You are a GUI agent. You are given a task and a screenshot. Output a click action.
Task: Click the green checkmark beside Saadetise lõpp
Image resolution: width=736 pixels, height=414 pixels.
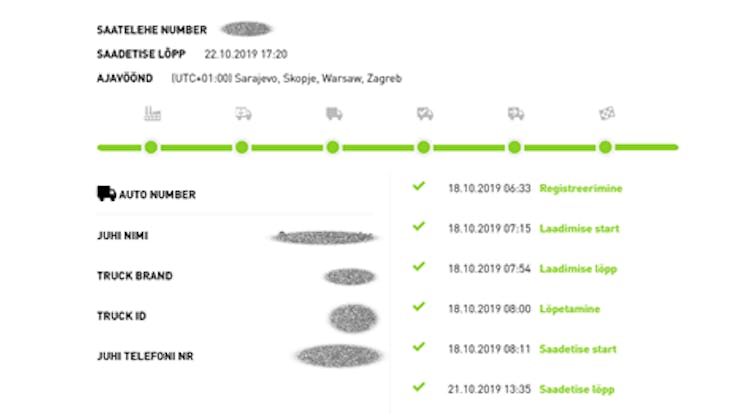(419, 388)
